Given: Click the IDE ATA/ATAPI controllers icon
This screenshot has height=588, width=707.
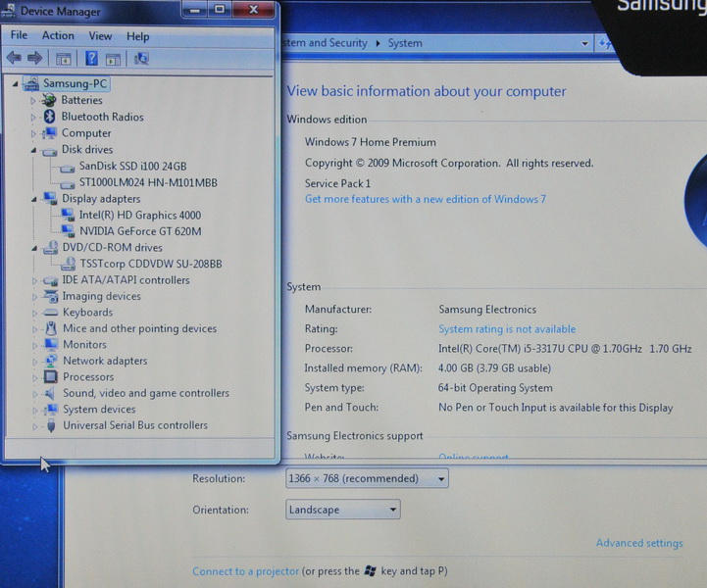Looking at the screenshot, I should pyautogui.click(x=51, y=280).
